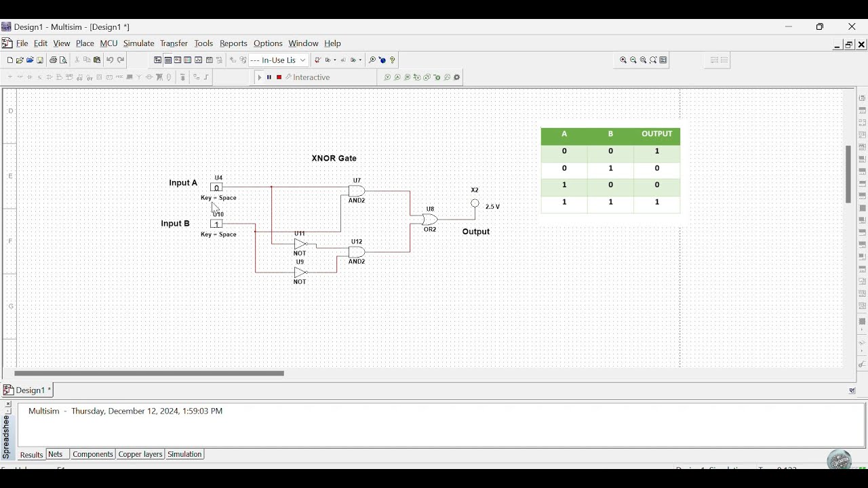868x488 pixels.
Task: Toggle Input A switch U4
Action: point(216,188)
